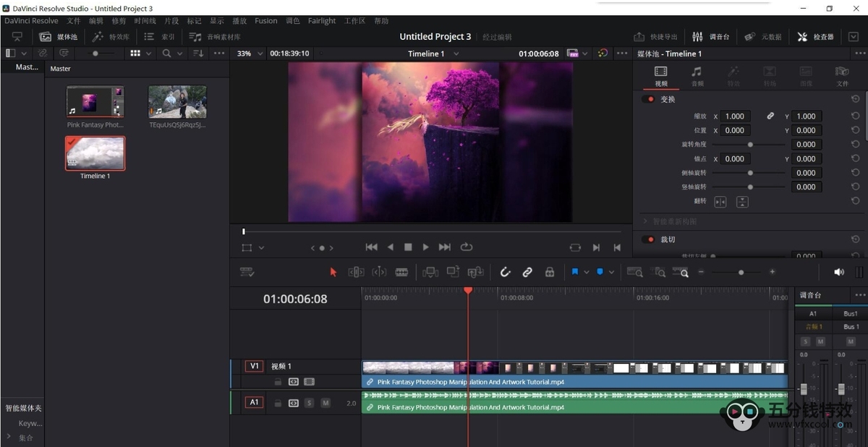This screenshot has width=868, height=447.
Task: Select the red arrow Selection mode tool
Action: point(333,272)
